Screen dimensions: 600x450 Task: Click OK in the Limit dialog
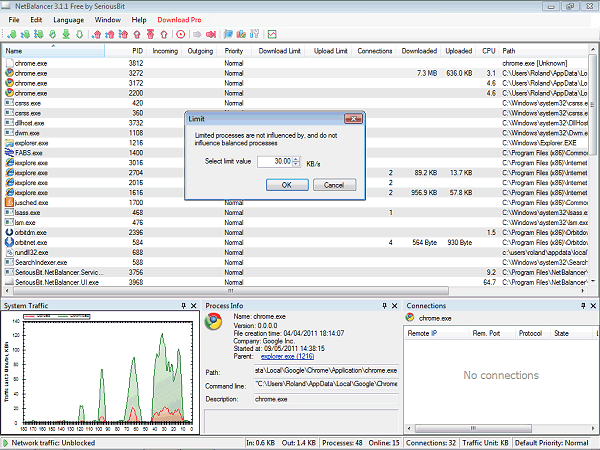287,185
